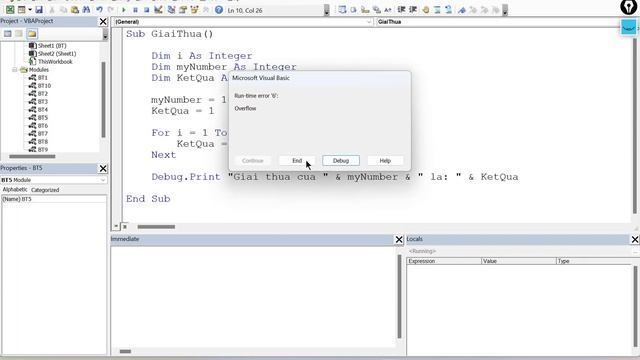Click Debug in the error dialog

tap(341, 160)
